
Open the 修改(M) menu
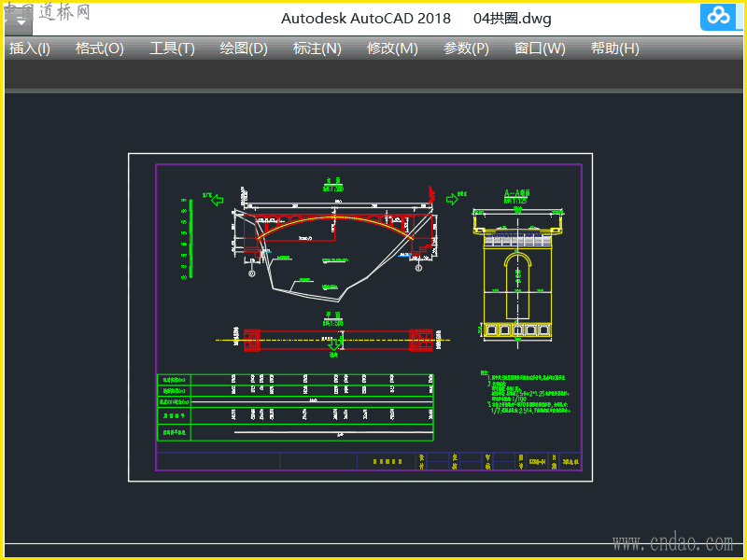[x=392, y=49]
